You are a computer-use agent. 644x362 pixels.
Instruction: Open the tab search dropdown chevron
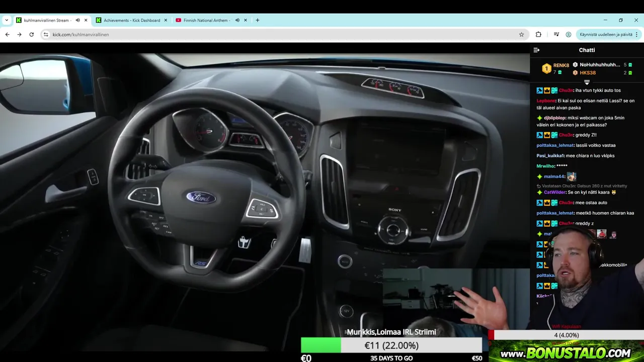tap(7, 20)
